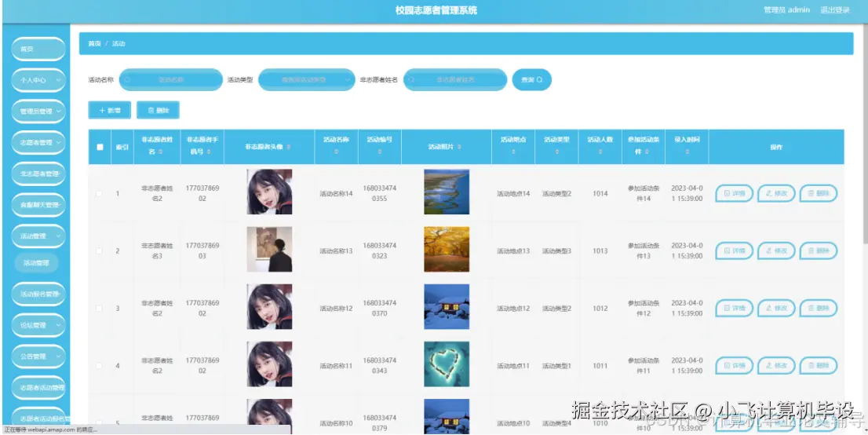Open the avatar thumbnail in row 2
This screenshot has width=868, height=435.
270,250
